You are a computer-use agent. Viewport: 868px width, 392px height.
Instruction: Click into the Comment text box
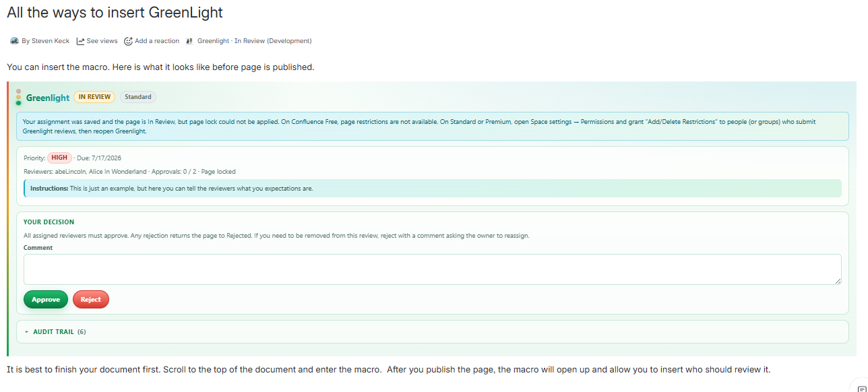click(x=432, y=269)
